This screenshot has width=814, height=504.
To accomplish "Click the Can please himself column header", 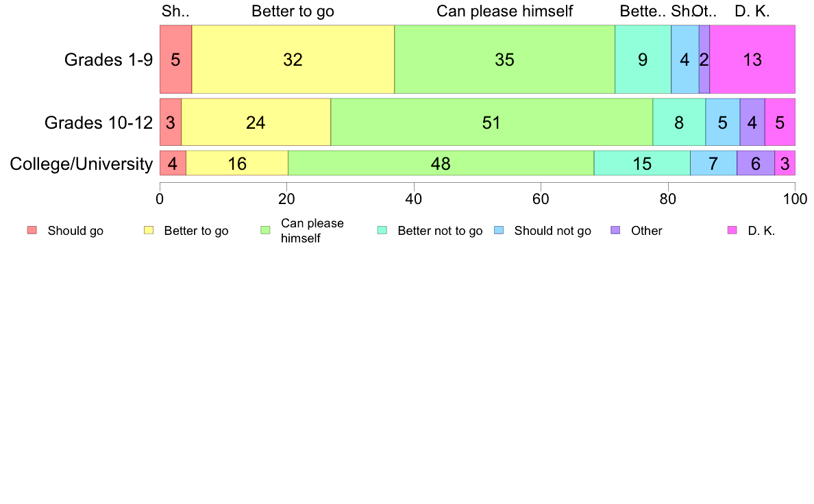I will pos(504,12).
